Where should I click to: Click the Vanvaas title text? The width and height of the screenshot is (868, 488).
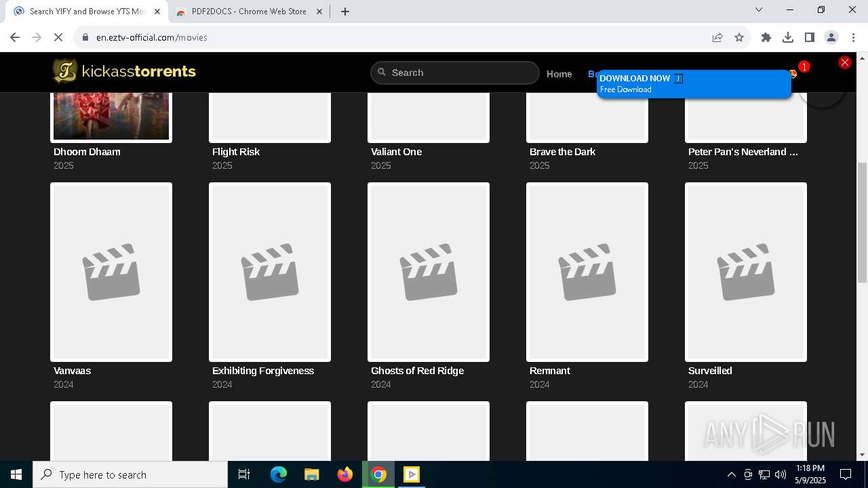[x=72, y=371]
